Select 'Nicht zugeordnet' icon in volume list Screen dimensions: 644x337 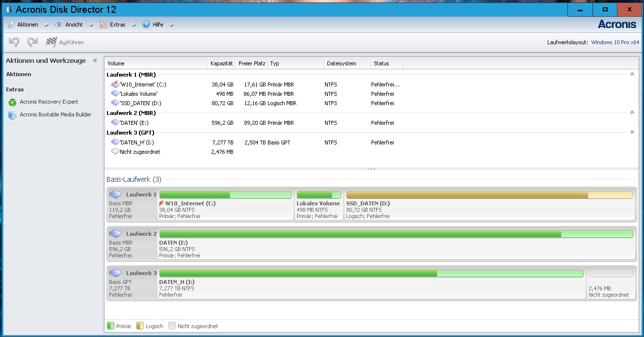click(x=115, y=152)
